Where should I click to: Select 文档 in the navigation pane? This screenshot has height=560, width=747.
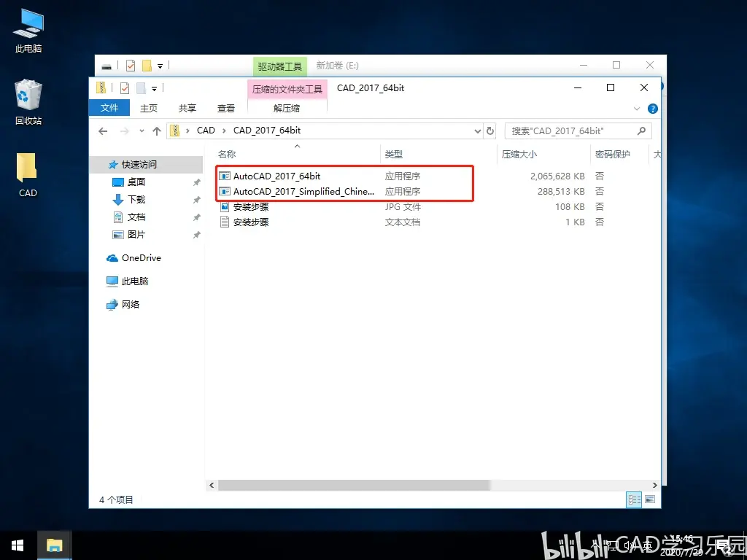pos(136,217)
